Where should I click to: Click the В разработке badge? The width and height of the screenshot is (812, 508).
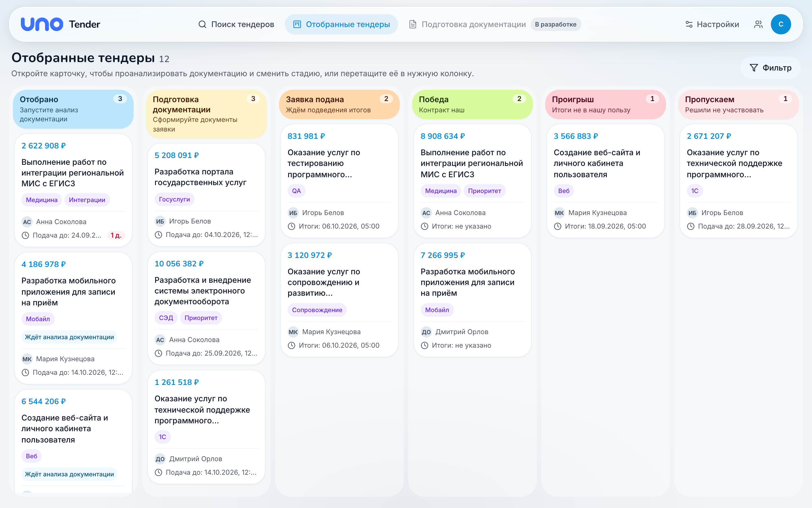point(556,24)
